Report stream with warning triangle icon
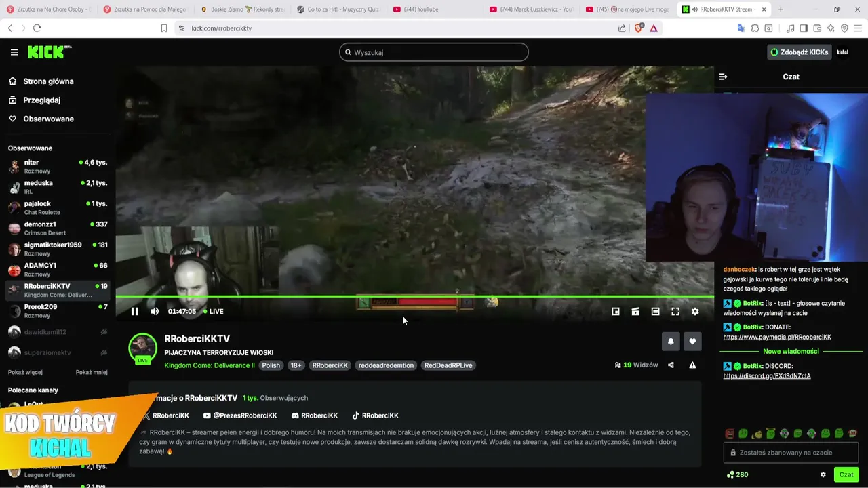Screen dimensions: 868x488 click(x=692, y=365)
